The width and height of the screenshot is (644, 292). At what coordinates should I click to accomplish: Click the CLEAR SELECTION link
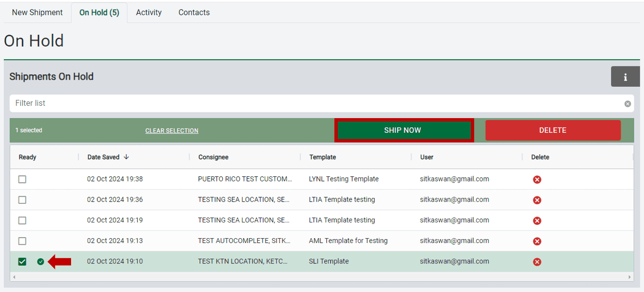click(x=171, y=130)
